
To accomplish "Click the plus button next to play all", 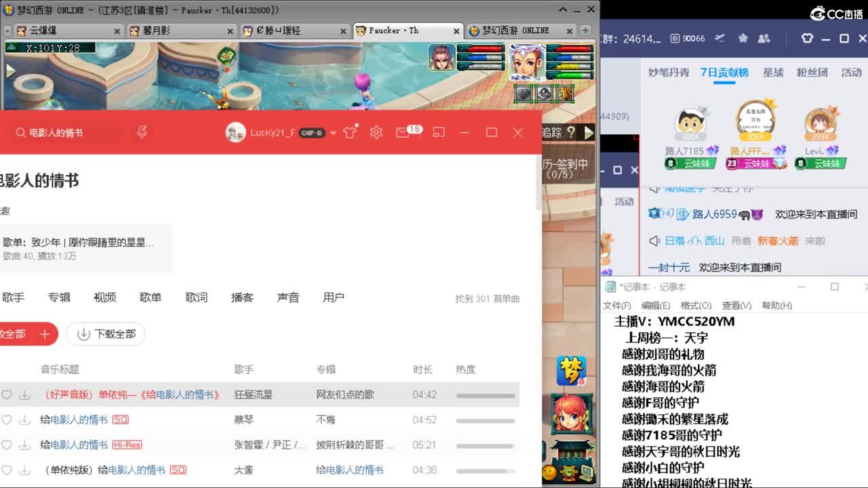I will point(45,334).
